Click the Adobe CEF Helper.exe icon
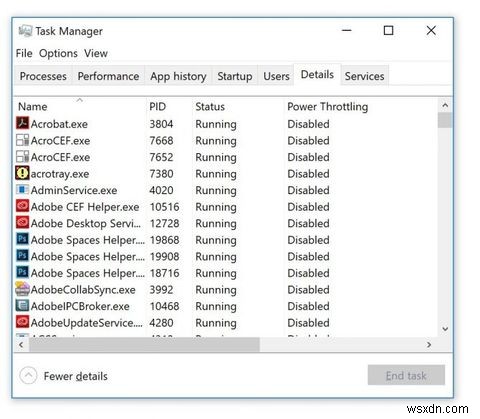 (x=22, y=206)
